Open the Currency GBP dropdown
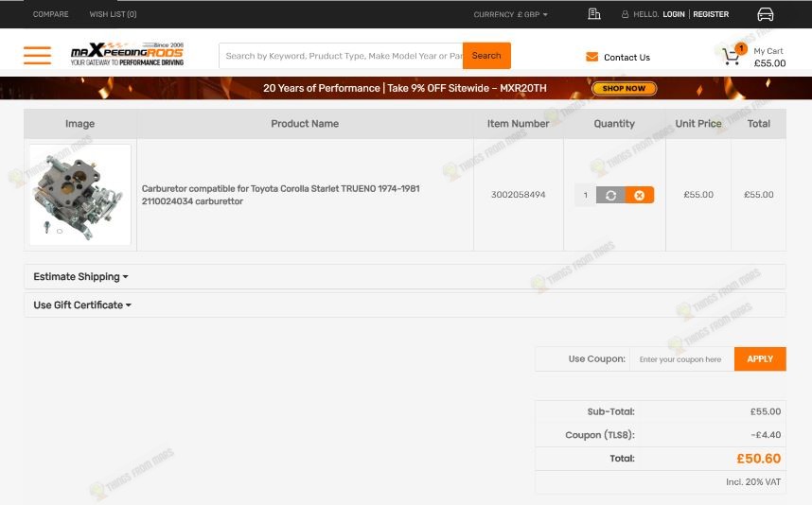The image size is (812, 505). pos(510,14)
